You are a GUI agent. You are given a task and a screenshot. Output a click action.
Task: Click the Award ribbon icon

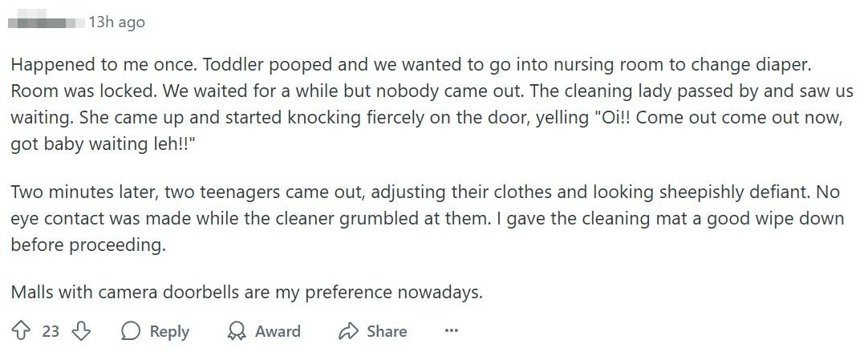[x=237, y=331]
